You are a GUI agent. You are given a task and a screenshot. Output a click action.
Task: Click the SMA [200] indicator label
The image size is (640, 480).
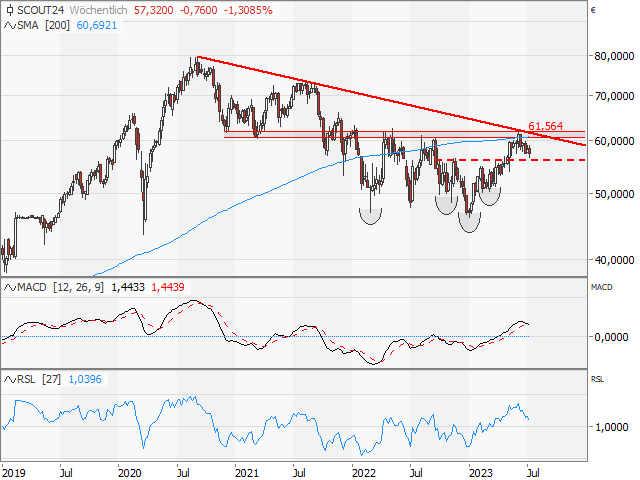point(44,25)
